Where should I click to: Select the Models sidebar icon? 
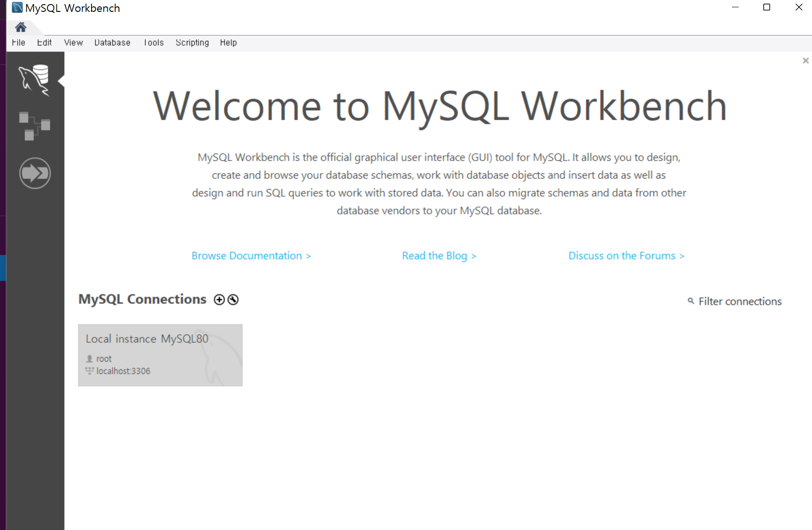[x=35, y=126]
